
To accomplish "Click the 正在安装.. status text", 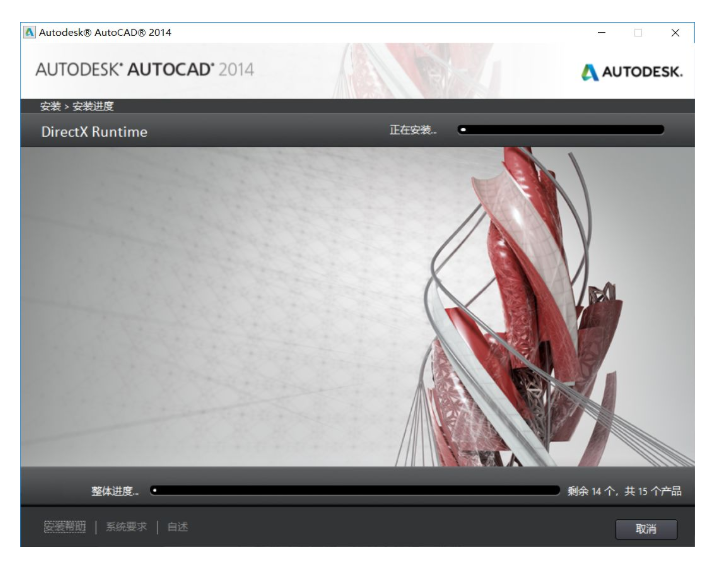I will [x=413, y=130].
